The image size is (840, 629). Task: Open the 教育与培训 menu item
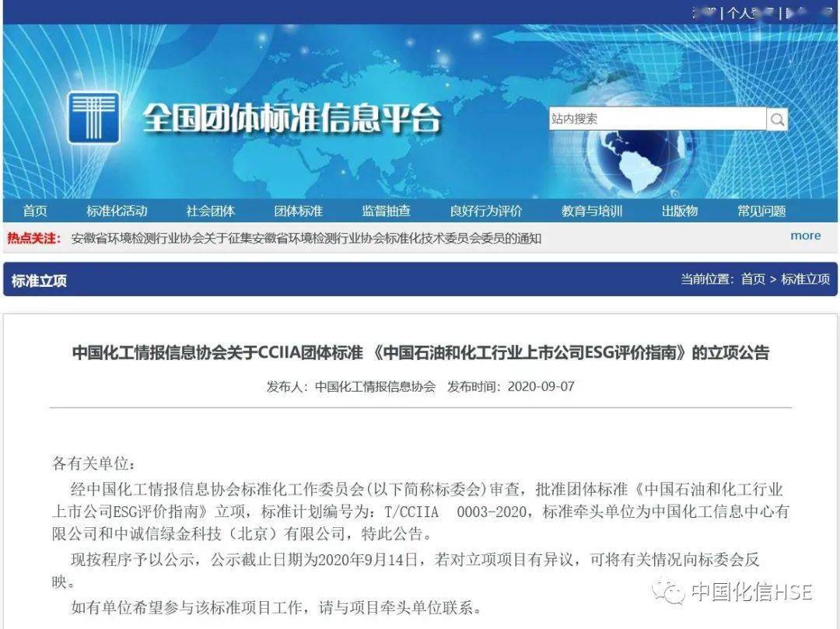[x=592, y=211]
